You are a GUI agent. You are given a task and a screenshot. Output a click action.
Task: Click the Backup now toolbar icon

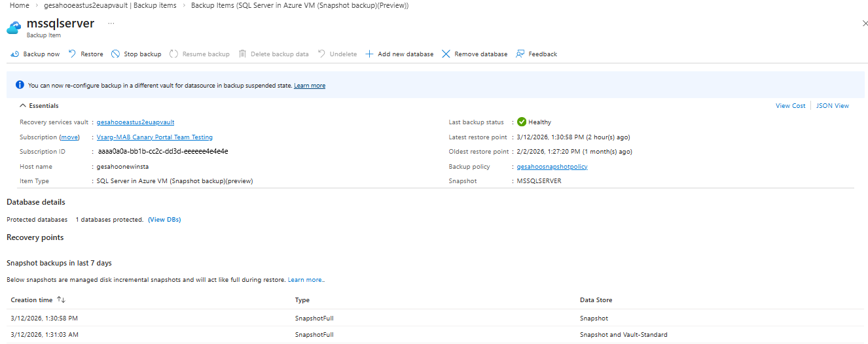coord(14,54)
